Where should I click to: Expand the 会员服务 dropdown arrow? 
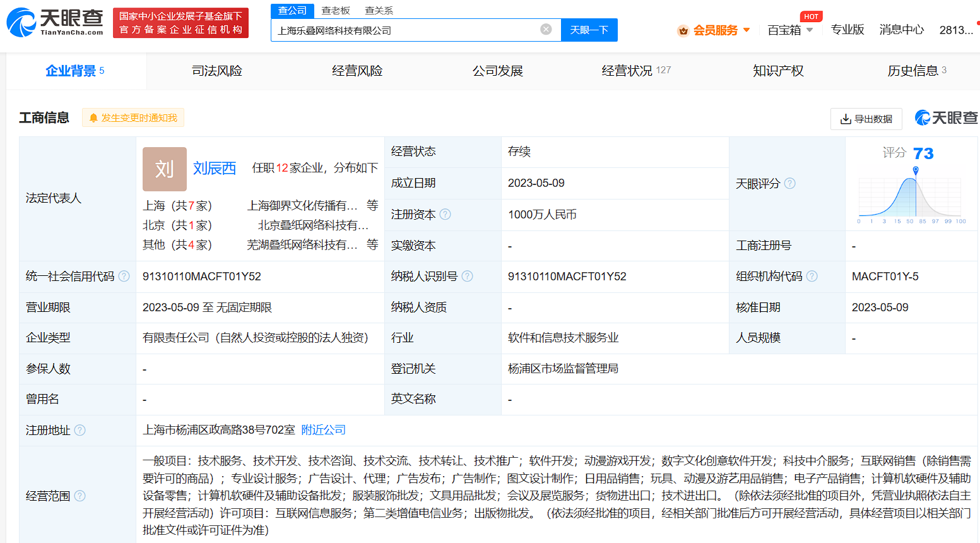(x=747, y=30)
